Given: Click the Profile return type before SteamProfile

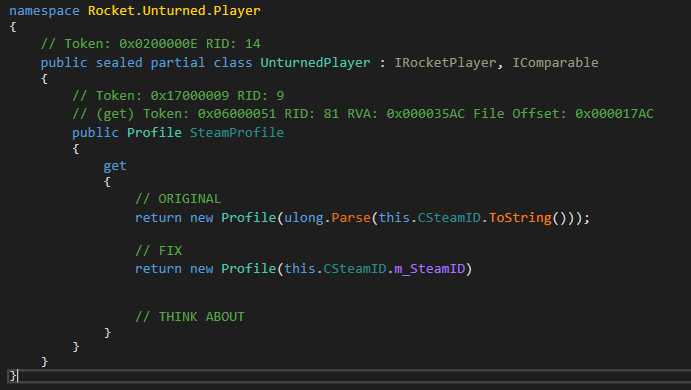Looking at the screenshot, I should [154, 133].
